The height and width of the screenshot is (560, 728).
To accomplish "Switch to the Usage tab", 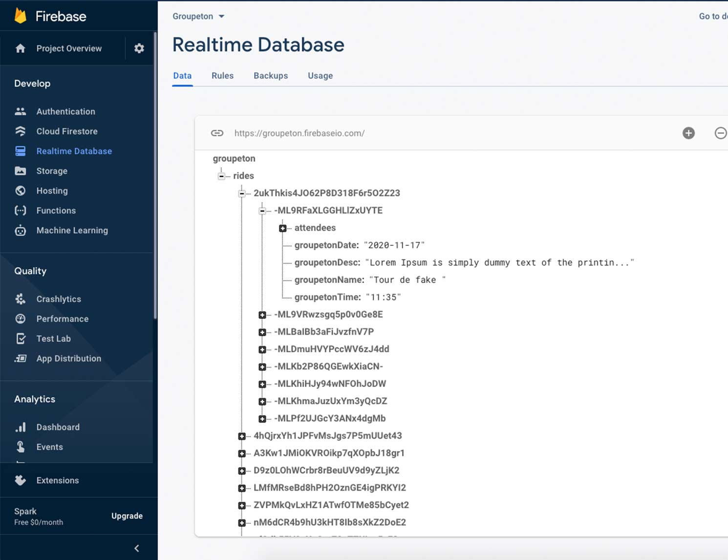I will pyautogui.click(x=320, y=76).
